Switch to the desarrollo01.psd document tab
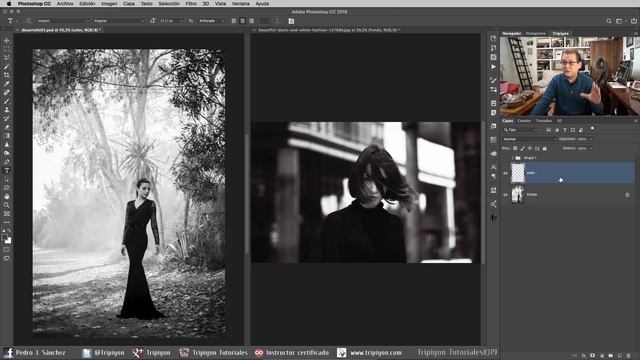The image size is (640, 360). 60,30
